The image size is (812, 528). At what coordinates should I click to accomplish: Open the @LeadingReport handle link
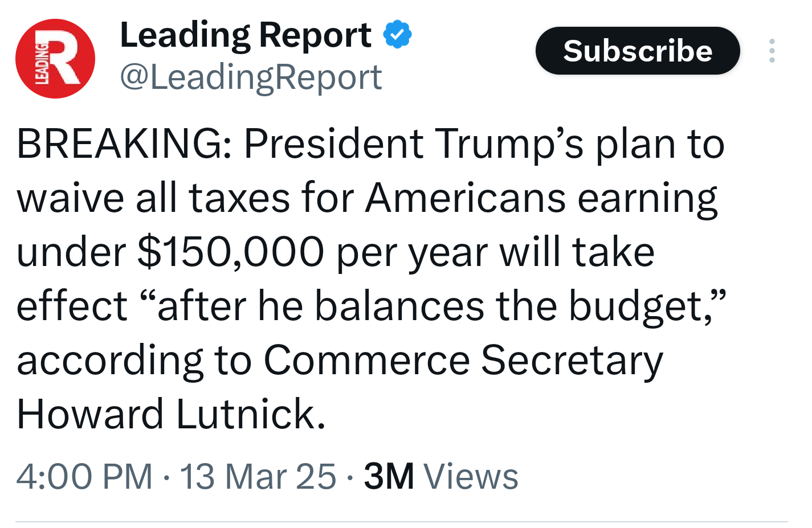(x=251, y=77)
